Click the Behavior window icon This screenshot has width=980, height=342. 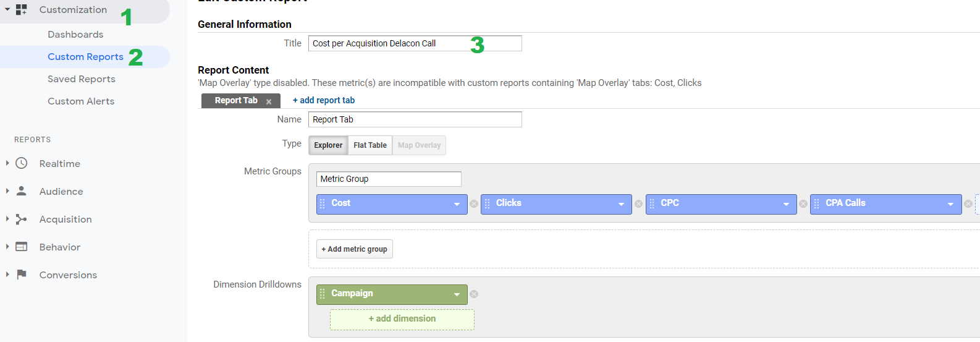(x=22, y=247)
